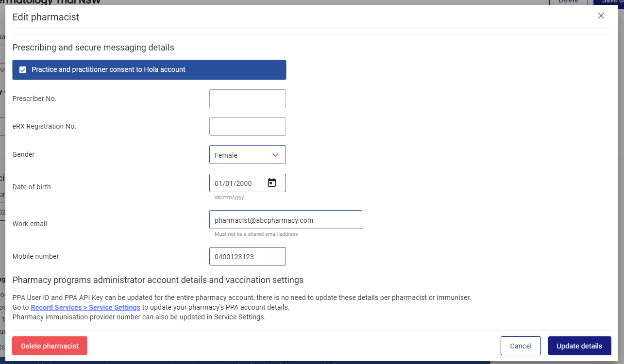The height and width of the screenshot is (364, 624).
Task: Click the Work email input field
Action: point(286,219)
